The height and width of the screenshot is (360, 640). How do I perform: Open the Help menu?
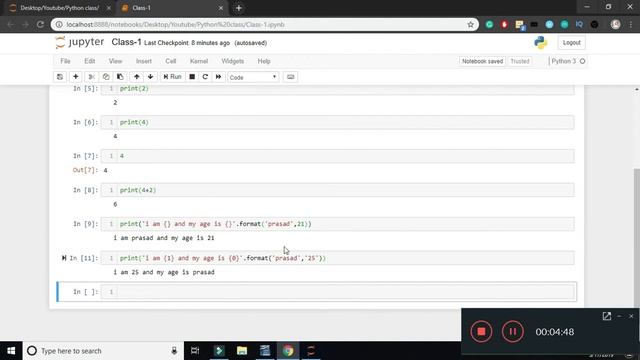[x=264, y=61]
